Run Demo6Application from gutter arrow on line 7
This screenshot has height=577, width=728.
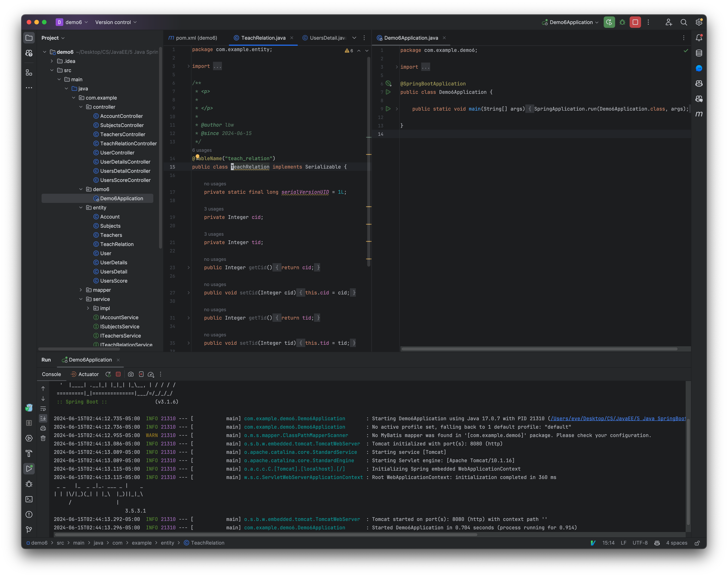tap(388, 92)
